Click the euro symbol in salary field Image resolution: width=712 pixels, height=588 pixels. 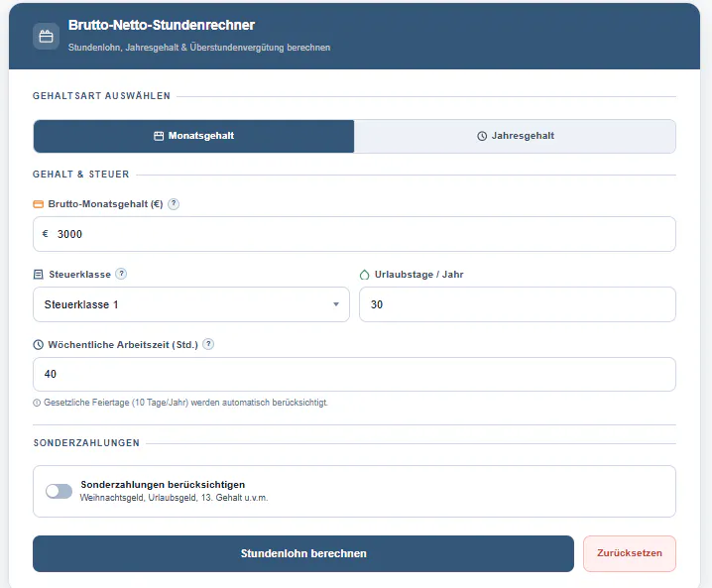(45, 234)
